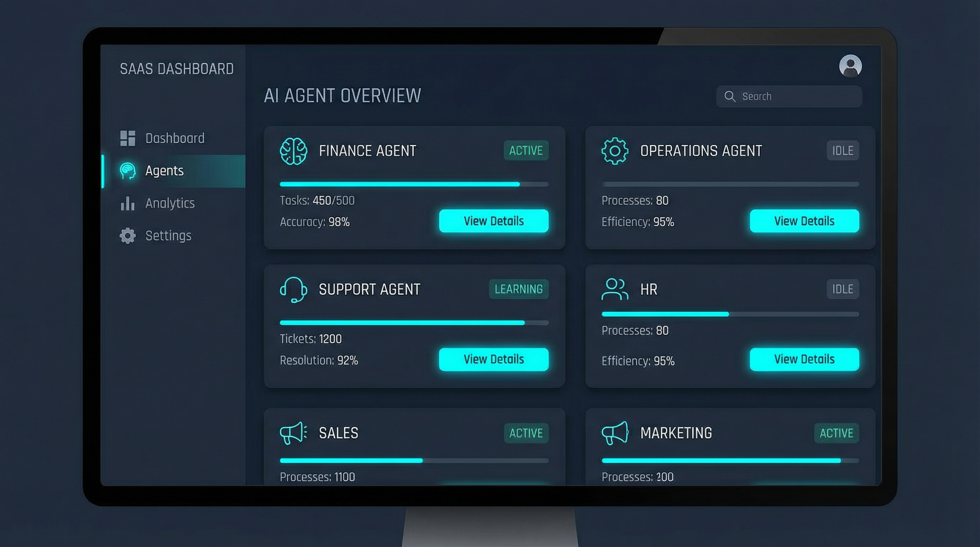Click the Operations Agent gear icon
The width and height of the screenshot is (980, 547).
click(615, 151)
